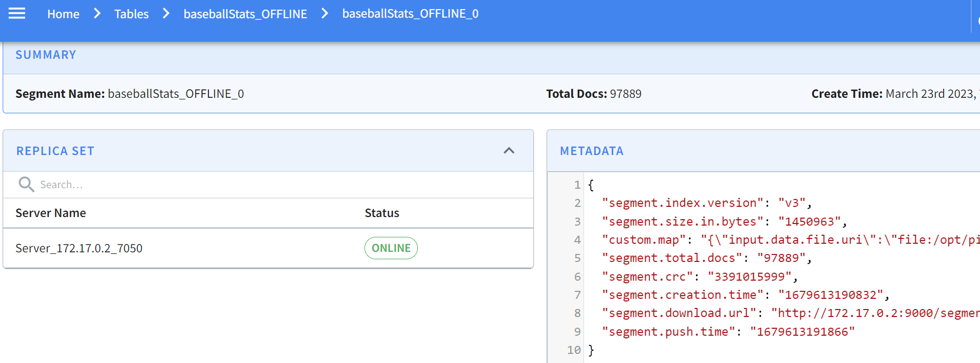Sort by Status column header

coord(382,213)
